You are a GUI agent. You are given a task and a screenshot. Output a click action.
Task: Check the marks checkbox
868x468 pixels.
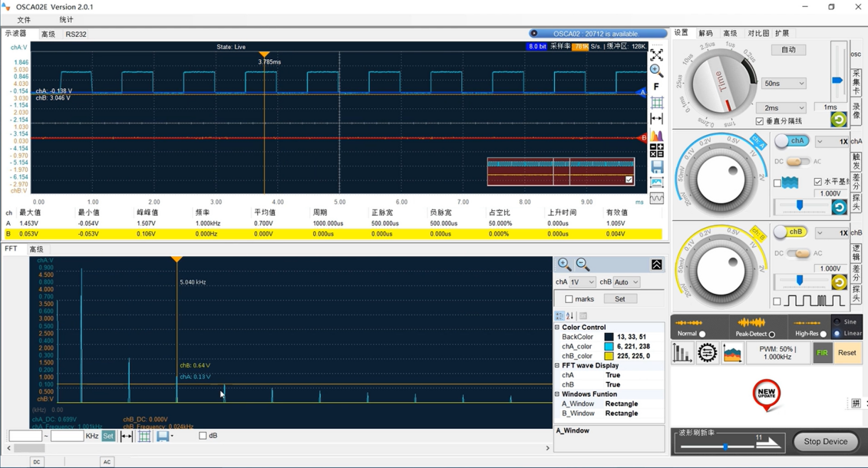tap(569, 299)
